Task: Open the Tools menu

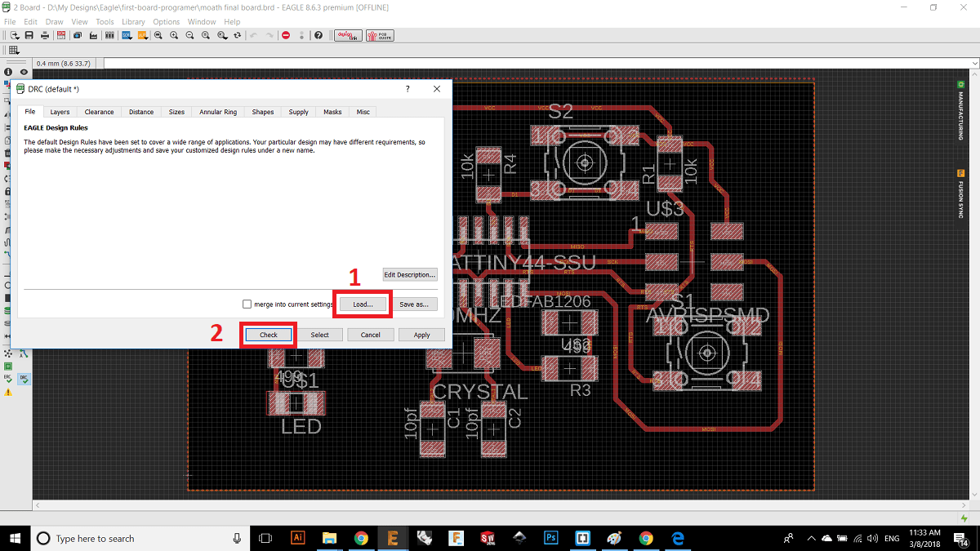Action: [105, 21]
